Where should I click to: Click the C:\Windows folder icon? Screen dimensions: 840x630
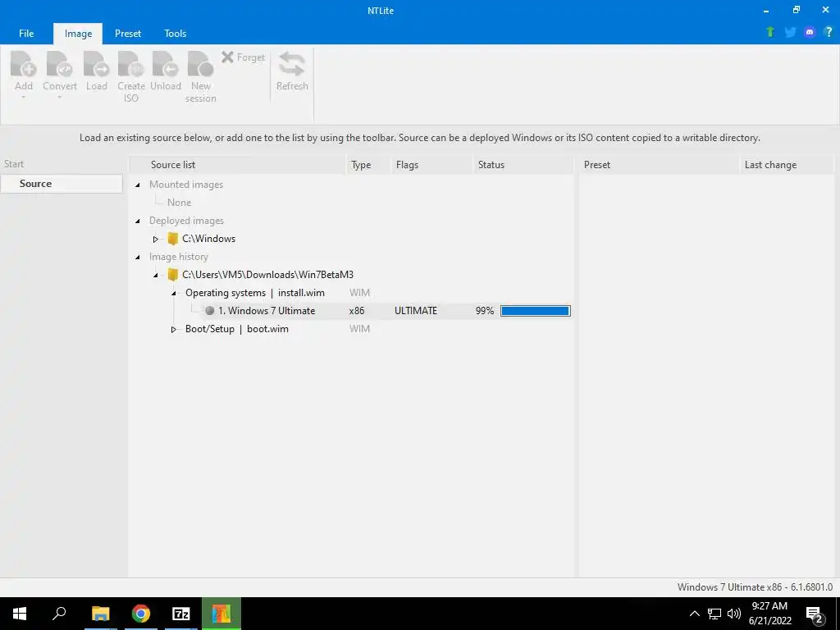point(172,239)
